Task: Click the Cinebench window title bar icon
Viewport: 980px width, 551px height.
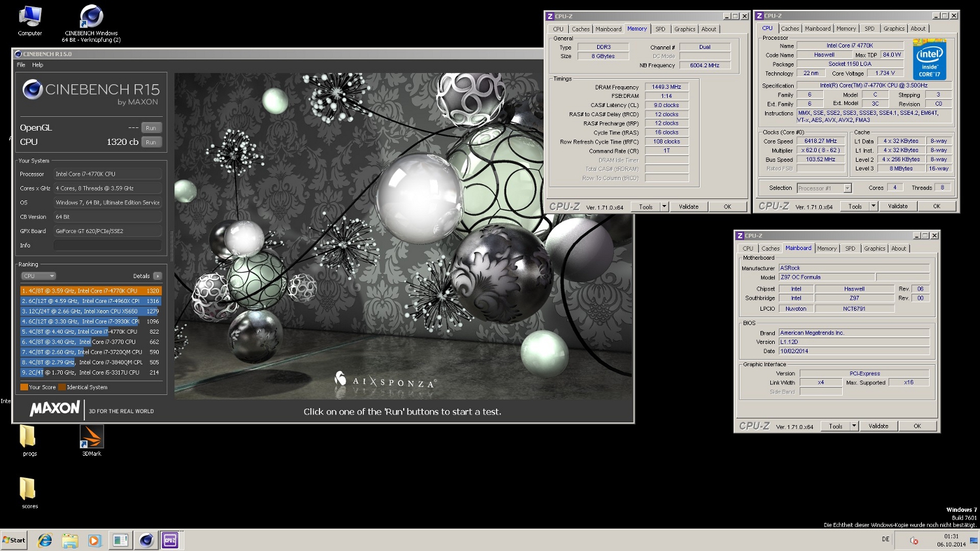Action: tap(18, 54)
